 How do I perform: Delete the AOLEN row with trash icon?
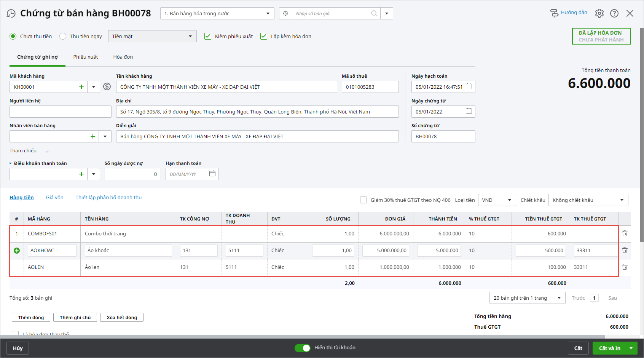point(625,267)
